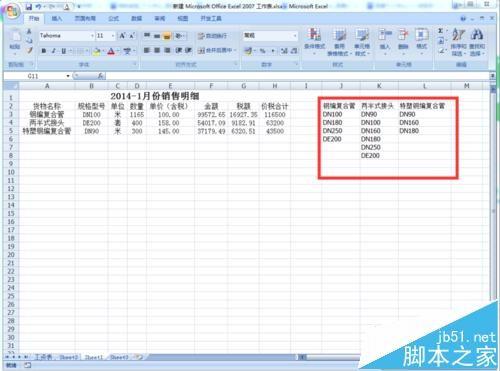Center cell text horizontally
The height and width of the screenshot is (371, 500).
click(x=157, y=50)
